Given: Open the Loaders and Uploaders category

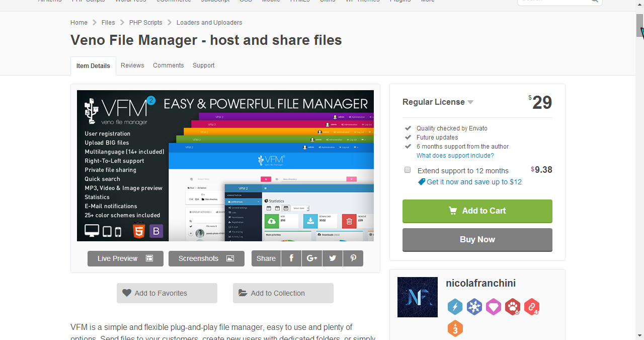Looking at the screenshot, I should point(209,23).
